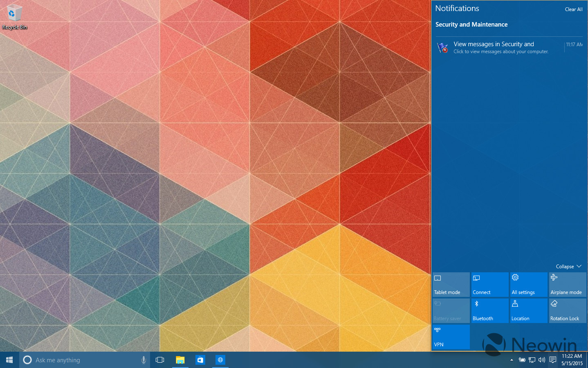This screenshot has height=368, width=588.
Task: Click the Windows Start button
Action: pos(9,360)
